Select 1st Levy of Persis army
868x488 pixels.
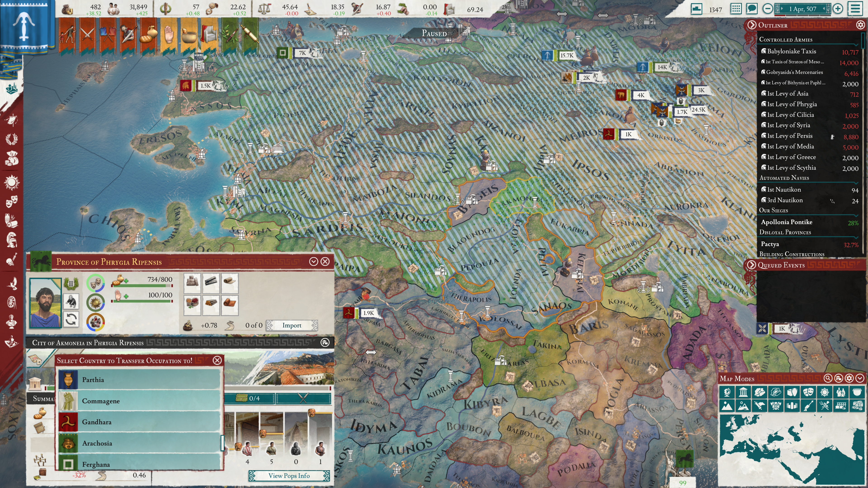809,136
